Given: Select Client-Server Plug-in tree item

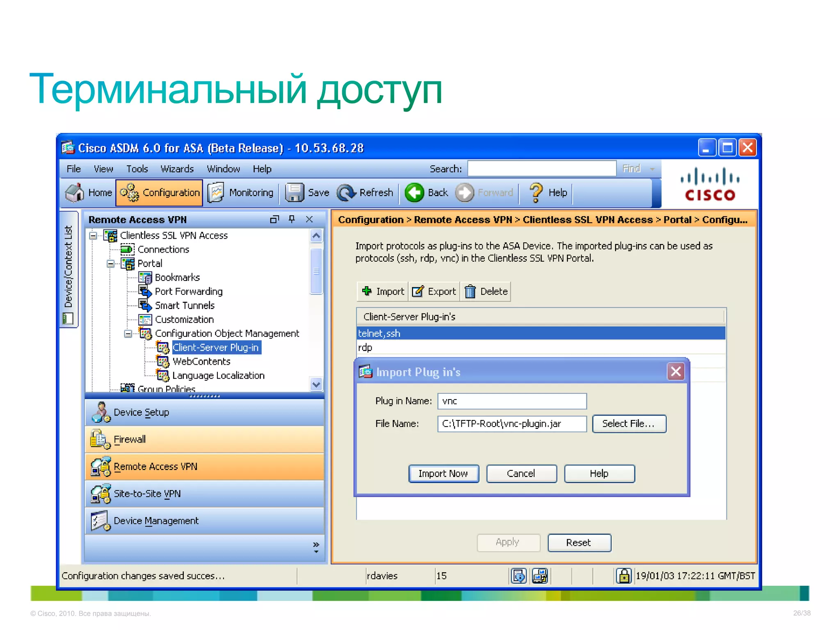Looking at the screenshot, I should tap(216, 348).
